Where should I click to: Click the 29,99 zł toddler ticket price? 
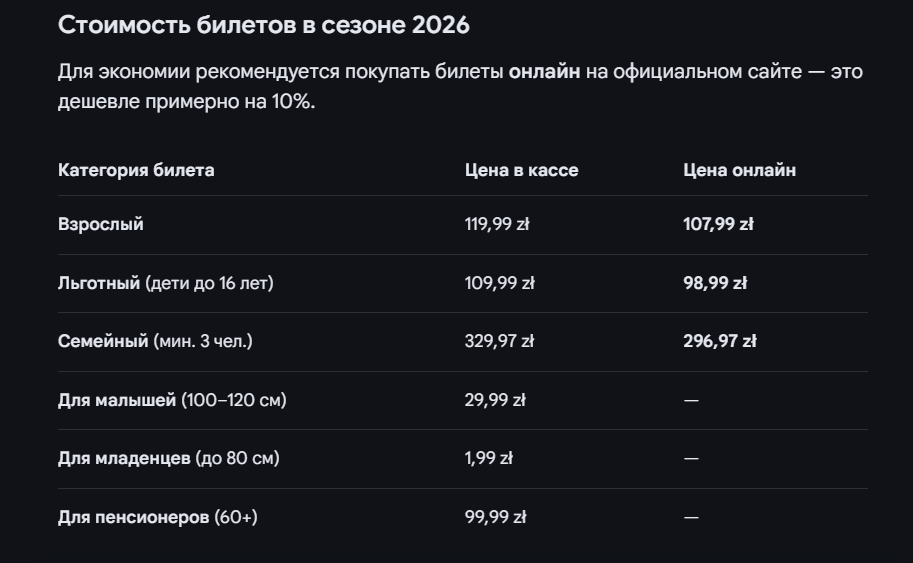495,400
